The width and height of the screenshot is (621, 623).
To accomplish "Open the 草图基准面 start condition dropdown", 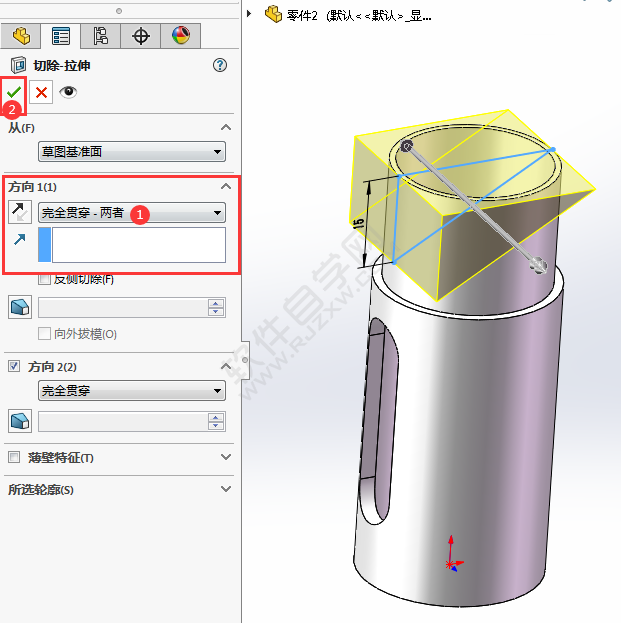I will tap(132, 151).
